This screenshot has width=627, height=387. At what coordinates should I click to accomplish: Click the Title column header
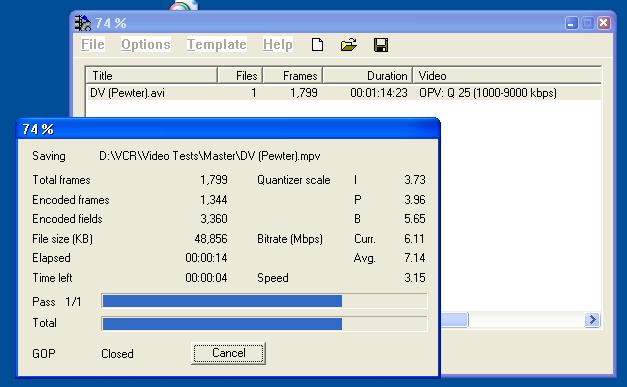[152, 75]
